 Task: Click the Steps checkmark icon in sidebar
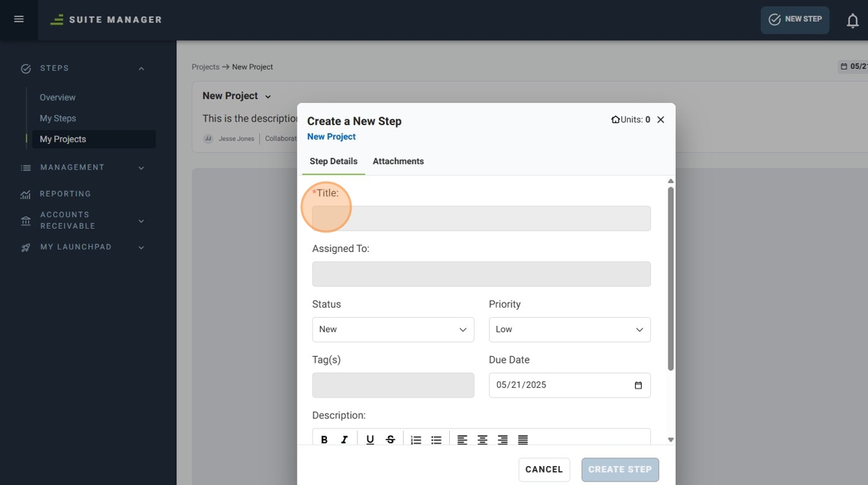26,69
